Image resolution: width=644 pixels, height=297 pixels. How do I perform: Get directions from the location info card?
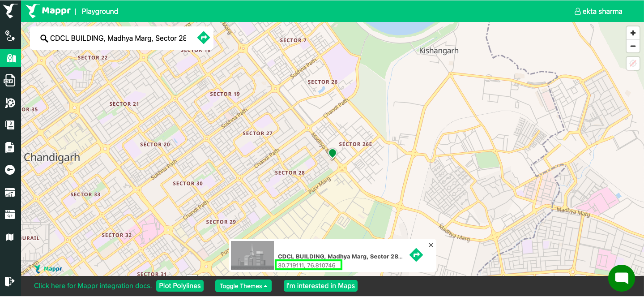[416, 255]
